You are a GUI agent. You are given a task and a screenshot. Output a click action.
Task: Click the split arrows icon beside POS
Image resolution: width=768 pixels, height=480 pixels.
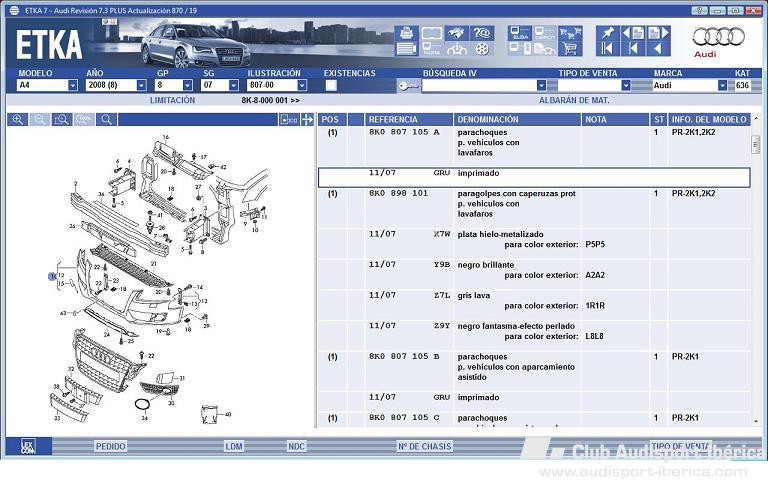click(x=307, y=120)
